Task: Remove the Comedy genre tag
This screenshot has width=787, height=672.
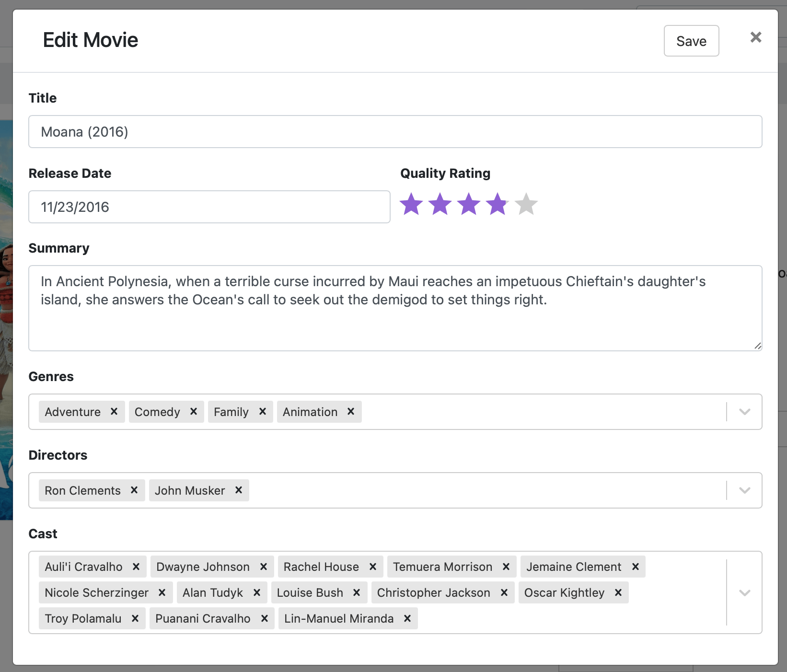Action: pos(194,412)
